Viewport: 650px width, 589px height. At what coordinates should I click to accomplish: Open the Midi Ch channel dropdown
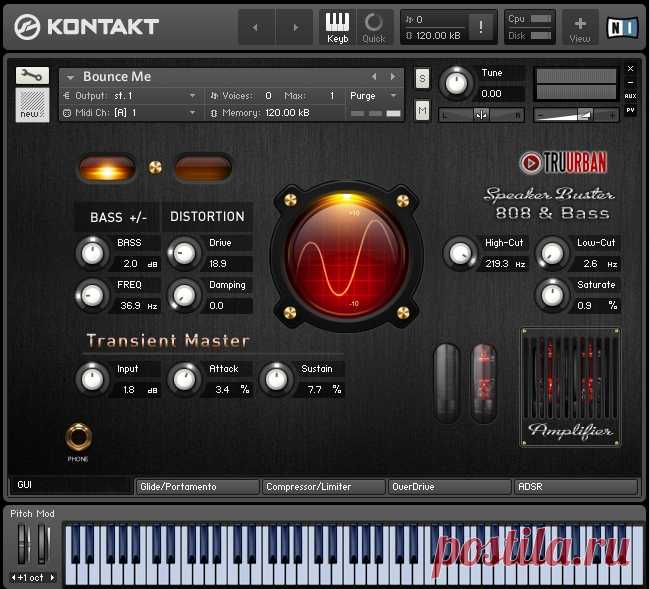130,113
